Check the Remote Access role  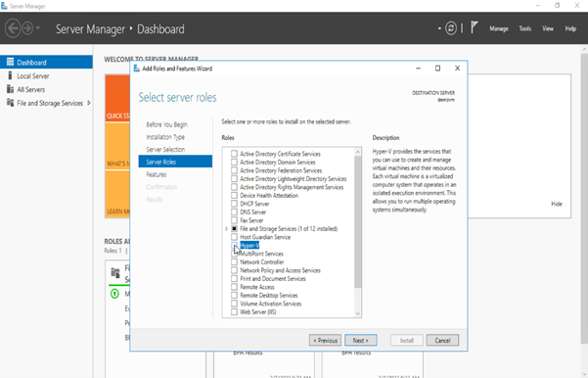click(x=234, y=287)
